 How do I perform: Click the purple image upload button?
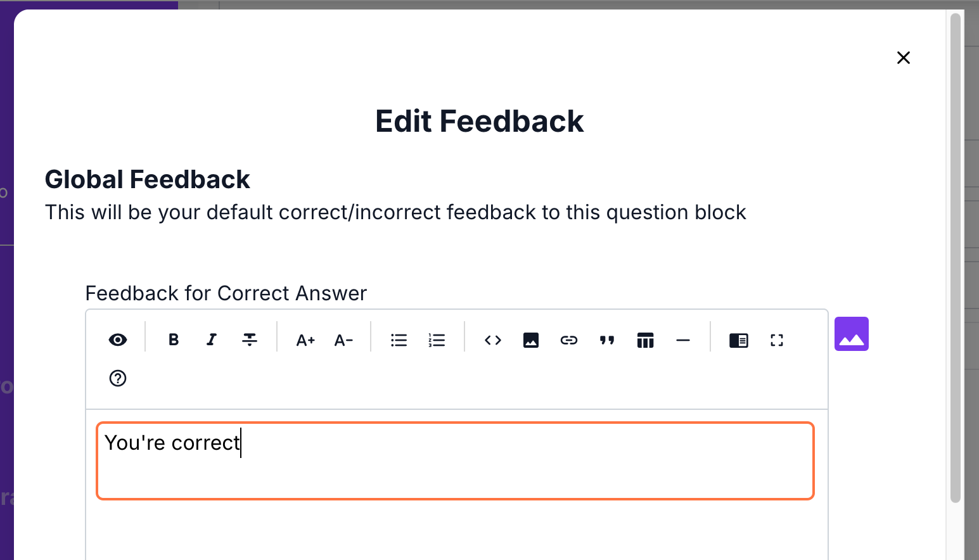click(x=852, y=334)
